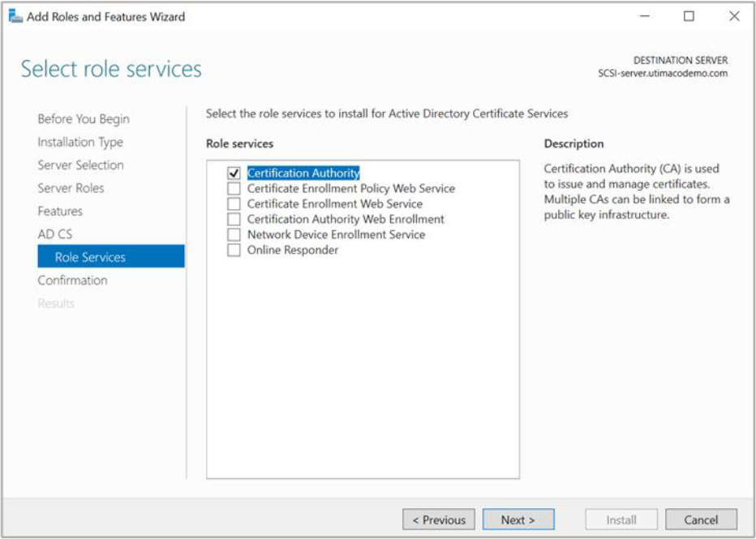
Task: Click the wizard icon in title bar
Action: [15, 16]
